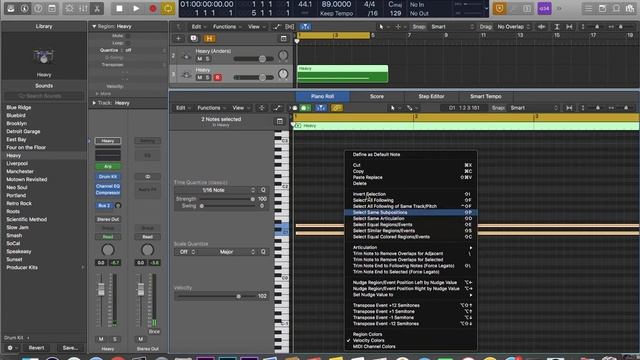Click the Bus 2 send button

coord(104,205)
